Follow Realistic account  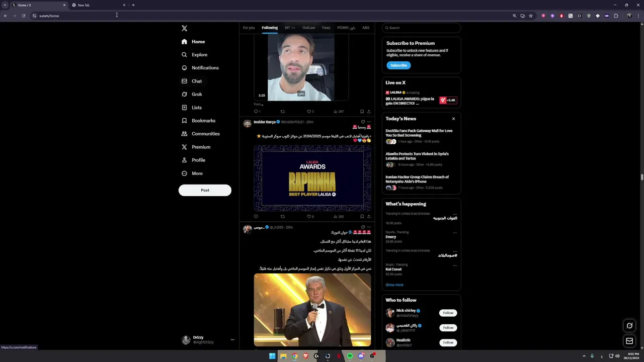coord(448,342)
